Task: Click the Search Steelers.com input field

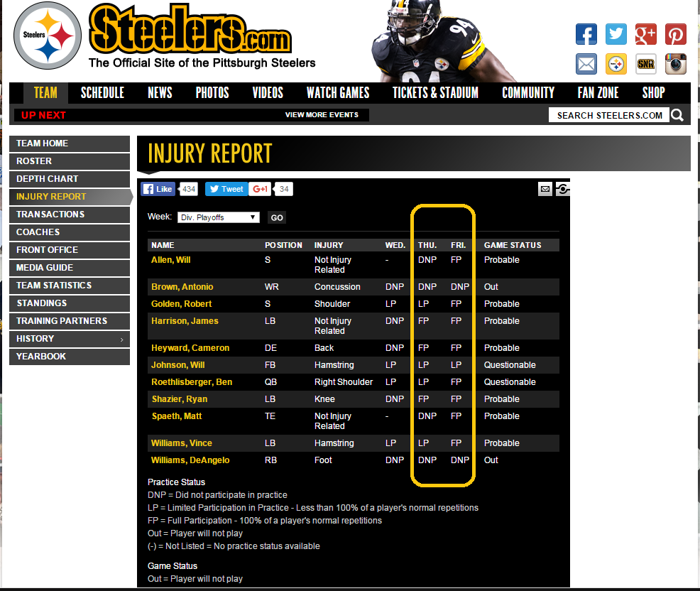Action: click(x=609, y=115)
